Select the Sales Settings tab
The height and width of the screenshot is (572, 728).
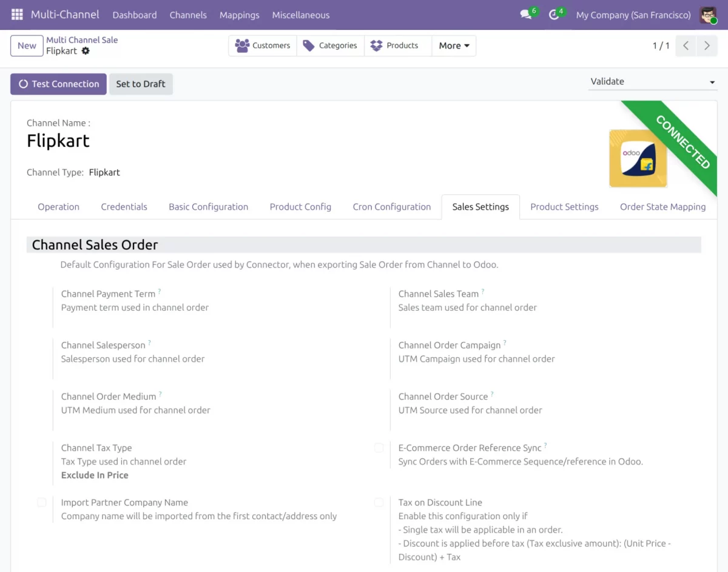(x=480, y=207)
